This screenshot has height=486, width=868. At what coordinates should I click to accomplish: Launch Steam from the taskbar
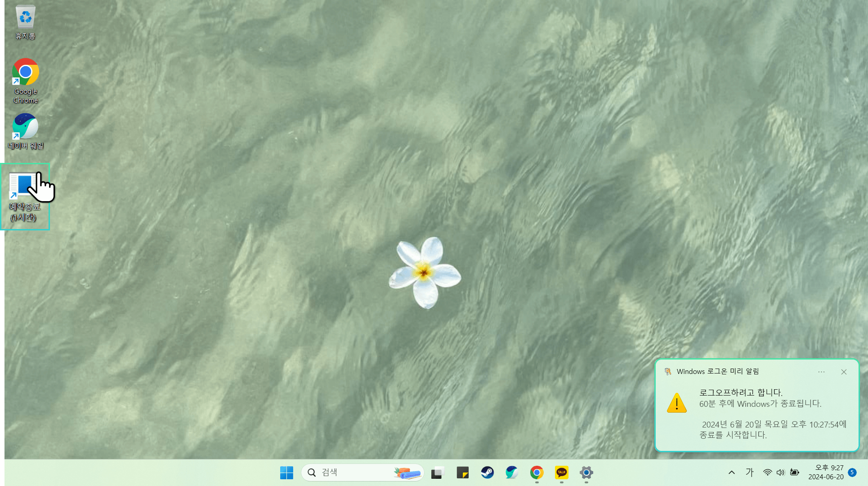487,472
